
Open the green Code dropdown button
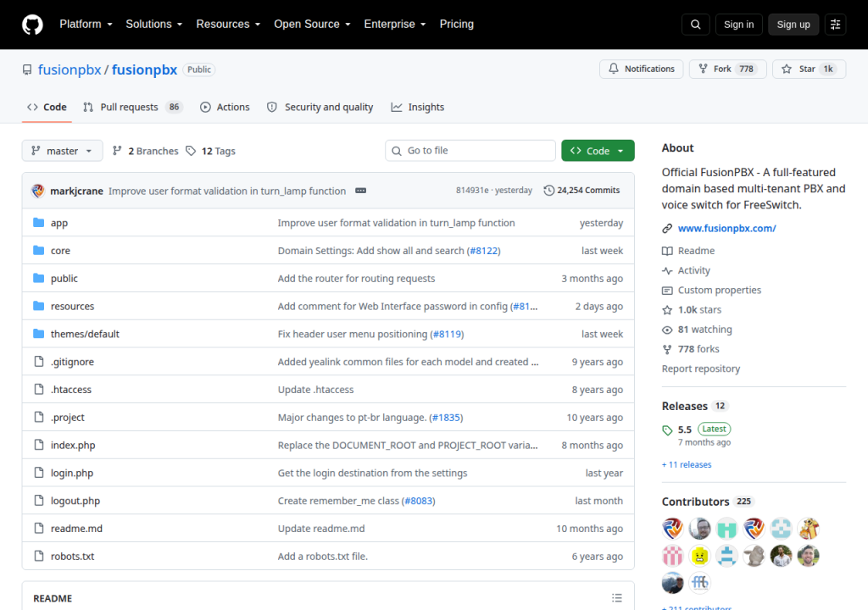point(598,151)
